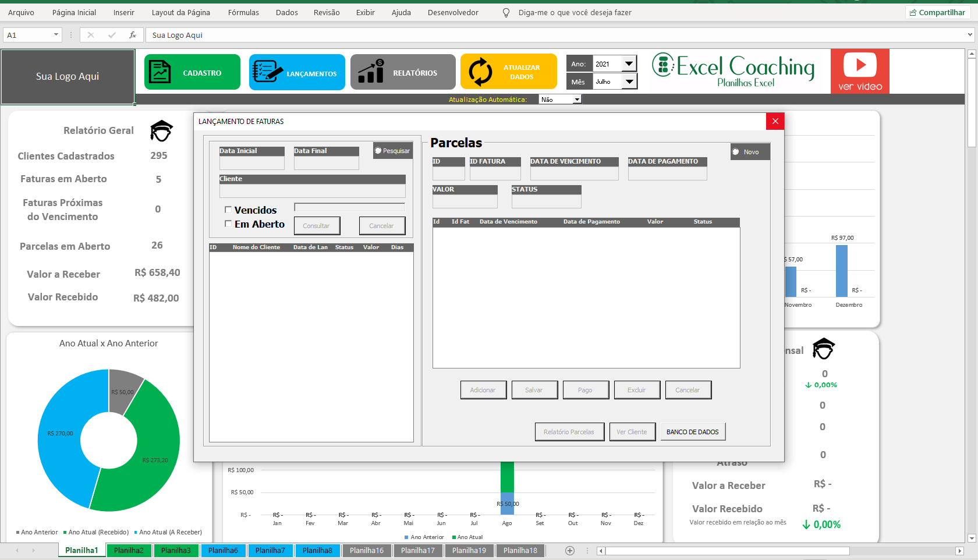The image size is (978, 560).
Task: Switch to the Planilha6 sheet tab
Action: coord(223,550)
